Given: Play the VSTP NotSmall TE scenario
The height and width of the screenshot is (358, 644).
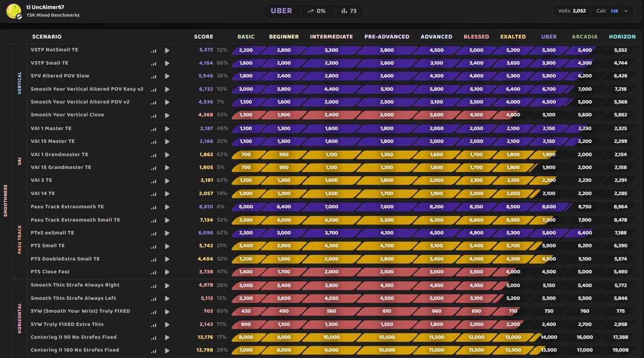Looking at the screenshot, I should [x=167, y=50].
